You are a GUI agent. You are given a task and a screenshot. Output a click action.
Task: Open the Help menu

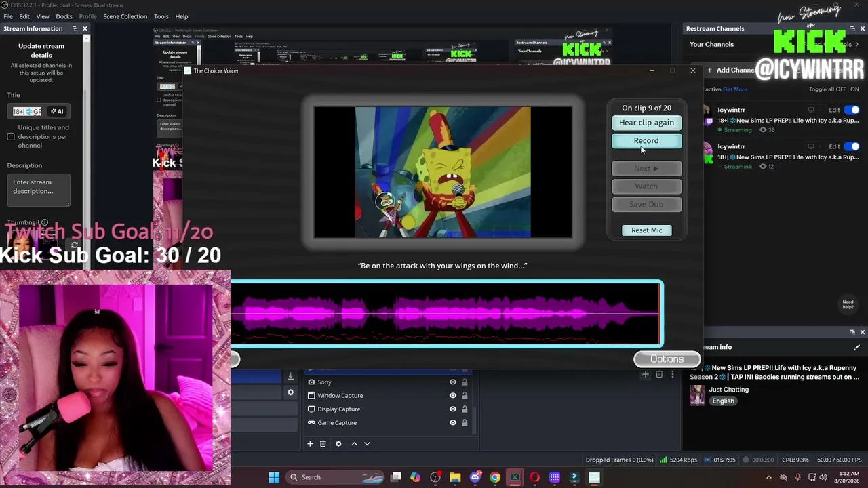(182, 16)
